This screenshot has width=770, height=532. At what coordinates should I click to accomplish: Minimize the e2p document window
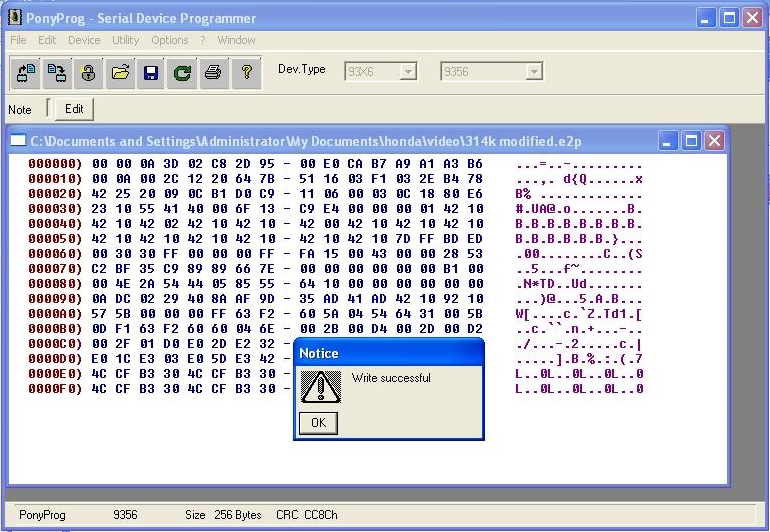[667, 141]
